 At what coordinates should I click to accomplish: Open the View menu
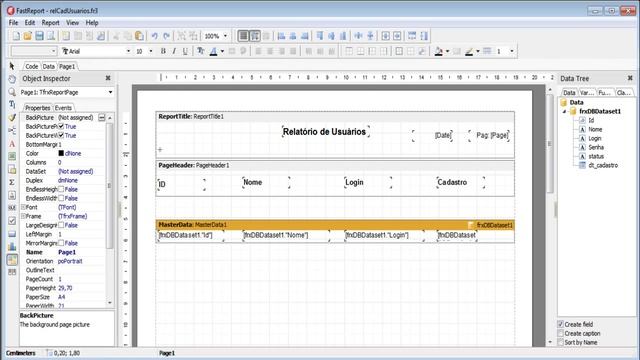72,23
